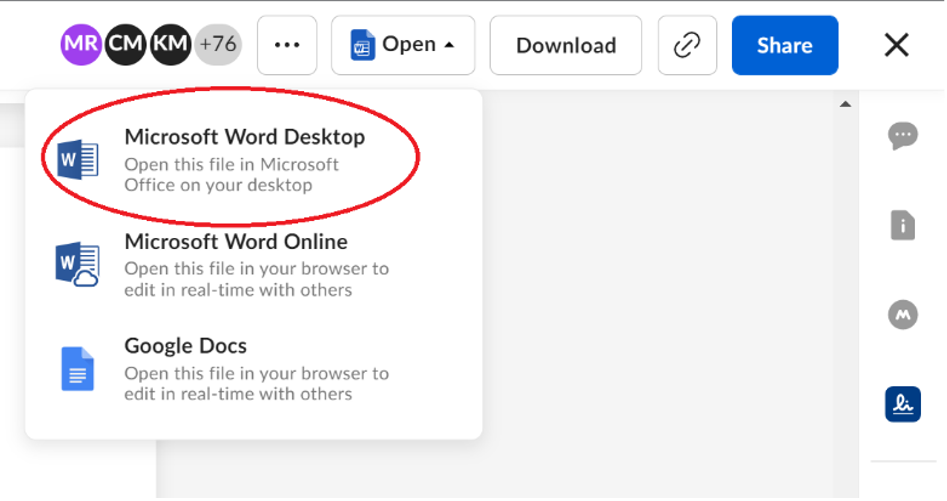Open the more options ellipsis menu
Screen dimensions: 947x501
[287, 45]
